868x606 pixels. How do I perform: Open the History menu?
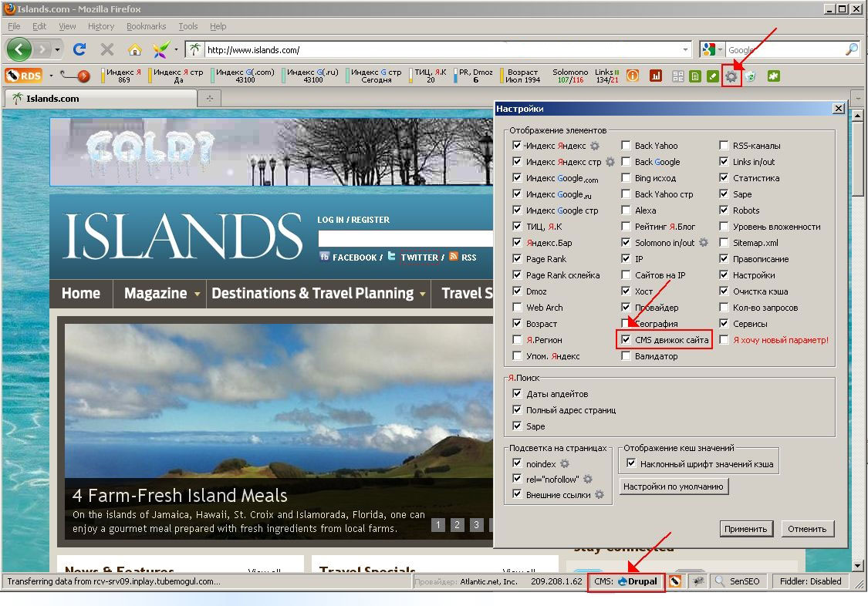[x=101, y=26]
